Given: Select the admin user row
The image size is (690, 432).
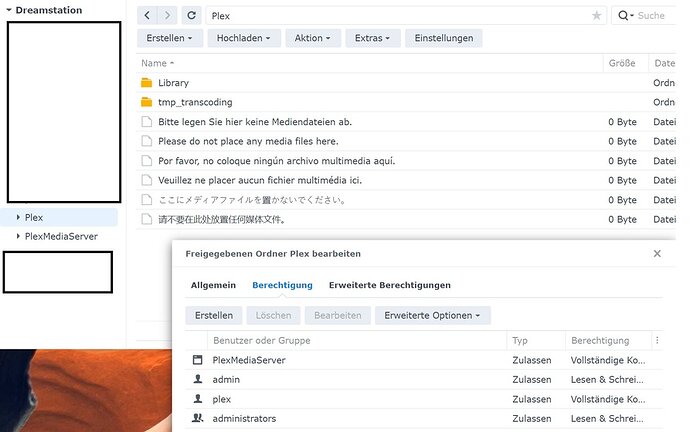Looking at the screenshot, I should (x=424, y=379).
